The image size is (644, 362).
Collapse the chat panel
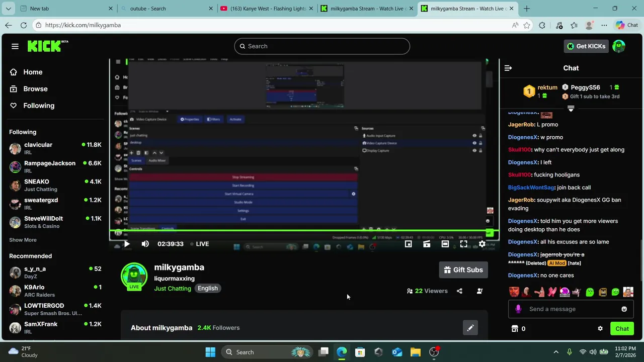pos(508,68)
